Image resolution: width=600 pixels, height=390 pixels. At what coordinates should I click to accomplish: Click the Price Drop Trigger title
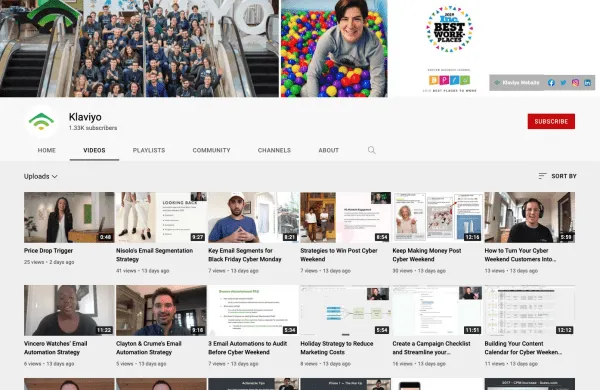tap(48, 251)
